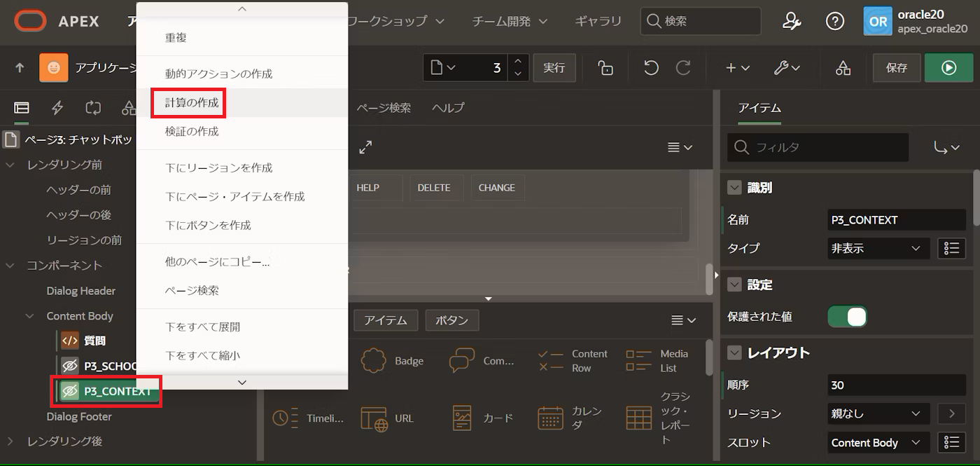The height and width of the screenshot is (466, 980).
Task: Open the page selector document dropdown
Action: [443, 68]
